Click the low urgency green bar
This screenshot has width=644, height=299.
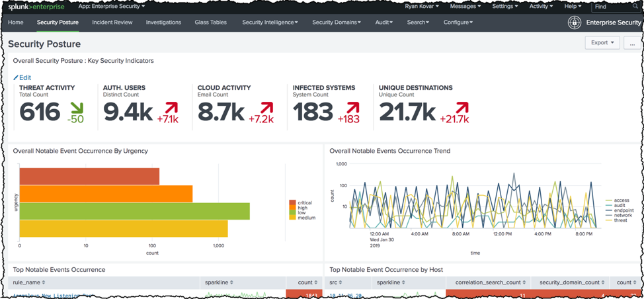(135, 211)
